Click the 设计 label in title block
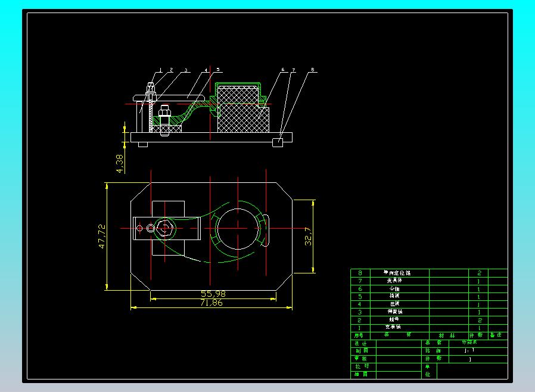The image size is (535, 392). [x=360, y=344]
